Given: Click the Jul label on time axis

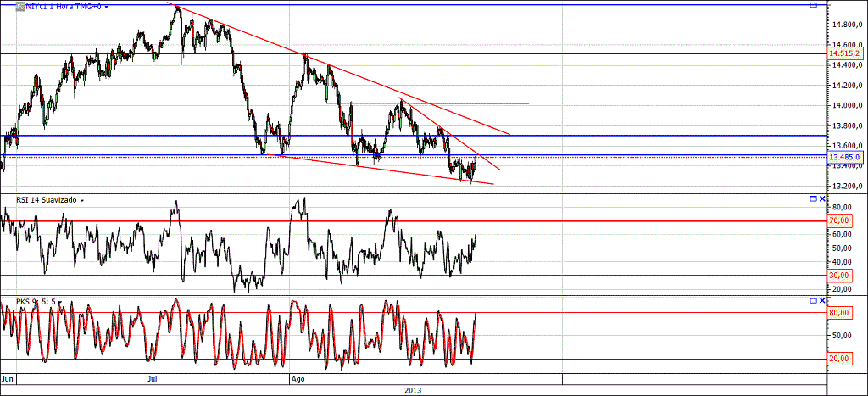Looking at the screenshot, I should [x=153, y=380].
